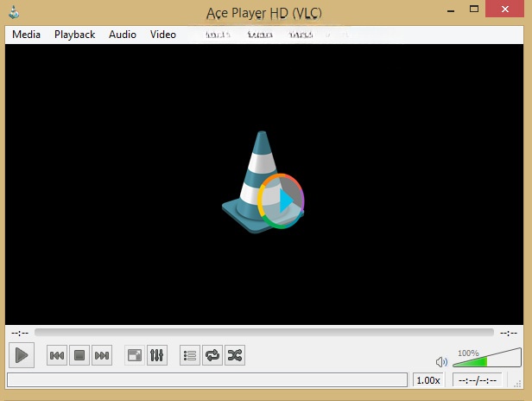Toggle the --:--/--:-- time display in the status bar

(x=478, y=380)
